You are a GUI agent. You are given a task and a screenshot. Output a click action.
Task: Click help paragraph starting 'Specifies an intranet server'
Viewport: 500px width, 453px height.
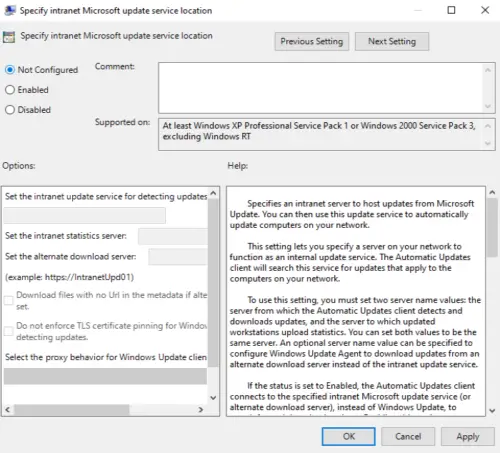point(352,214)
